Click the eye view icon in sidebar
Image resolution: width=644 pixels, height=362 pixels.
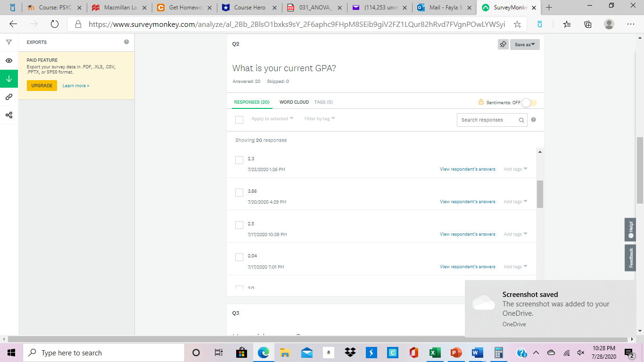coord(9,61)
